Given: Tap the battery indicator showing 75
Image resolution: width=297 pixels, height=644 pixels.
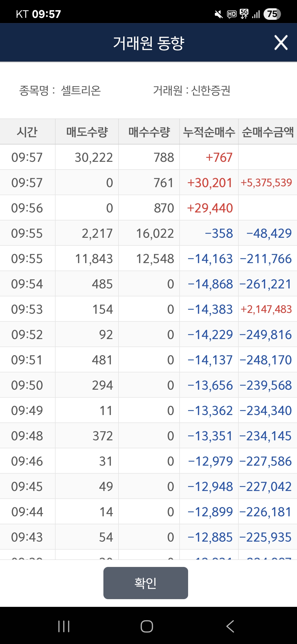Looking at the screenshot, I should coord(272,14).
